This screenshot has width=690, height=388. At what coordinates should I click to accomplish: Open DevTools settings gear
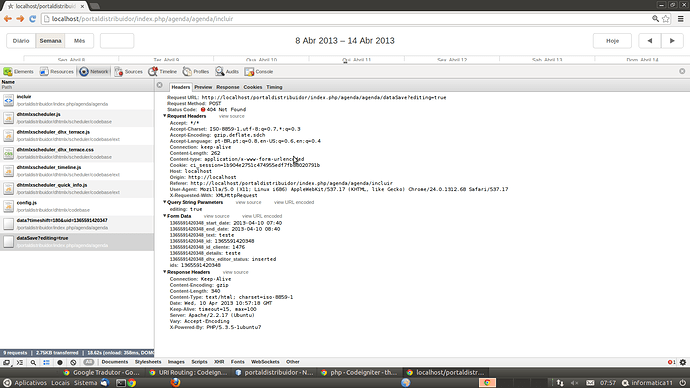tap(683, 362)
